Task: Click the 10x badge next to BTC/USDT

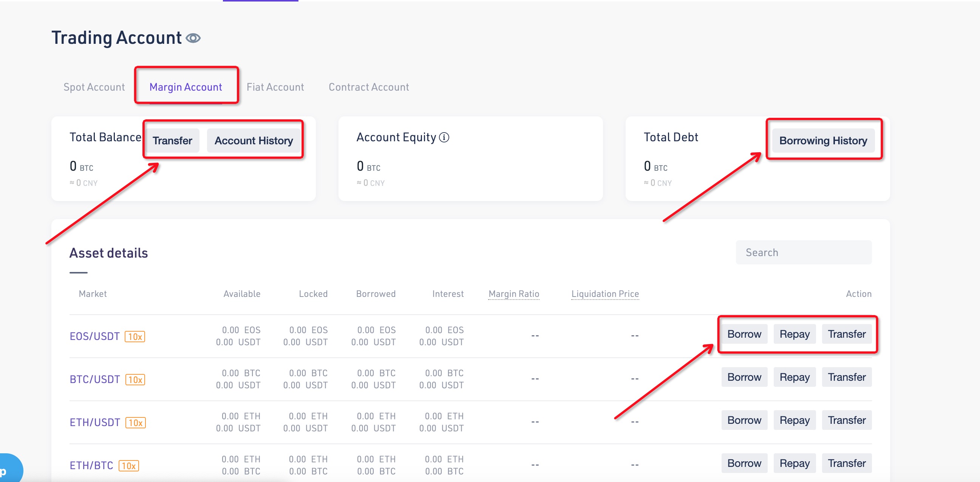Action: pyautogui.click(x=135, y=380)
